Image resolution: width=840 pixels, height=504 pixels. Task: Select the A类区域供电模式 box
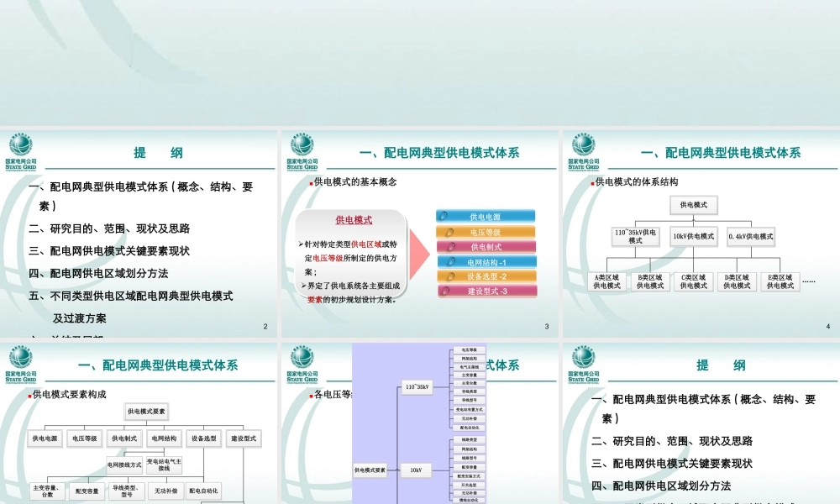tap(606, 281)
